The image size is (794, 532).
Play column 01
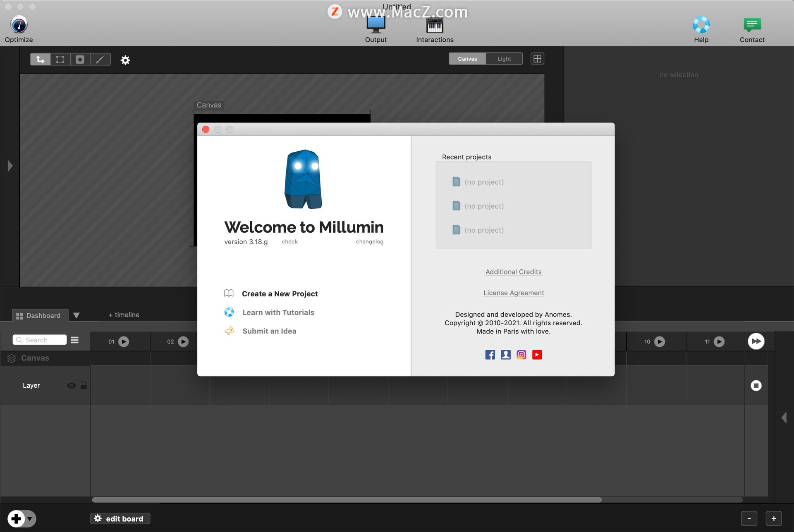(x=124, y=342)
